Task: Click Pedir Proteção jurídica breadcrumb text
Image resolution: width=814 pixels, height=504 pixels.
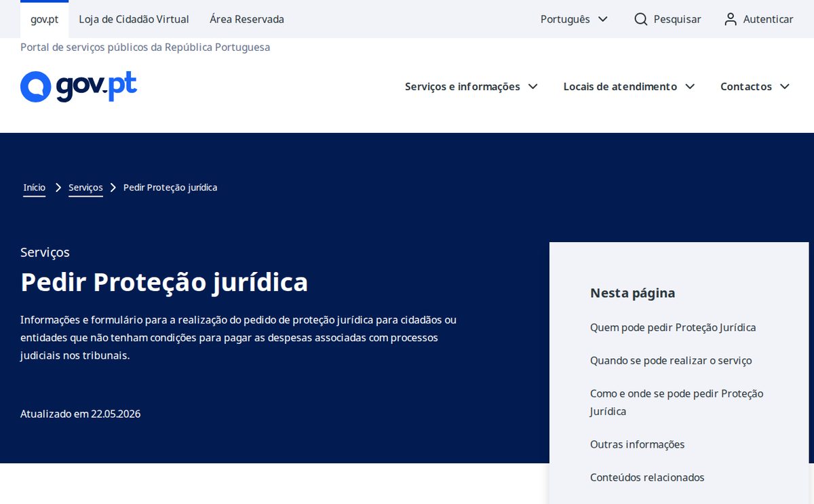Action: pyautogui.click(x=170, y=187)
